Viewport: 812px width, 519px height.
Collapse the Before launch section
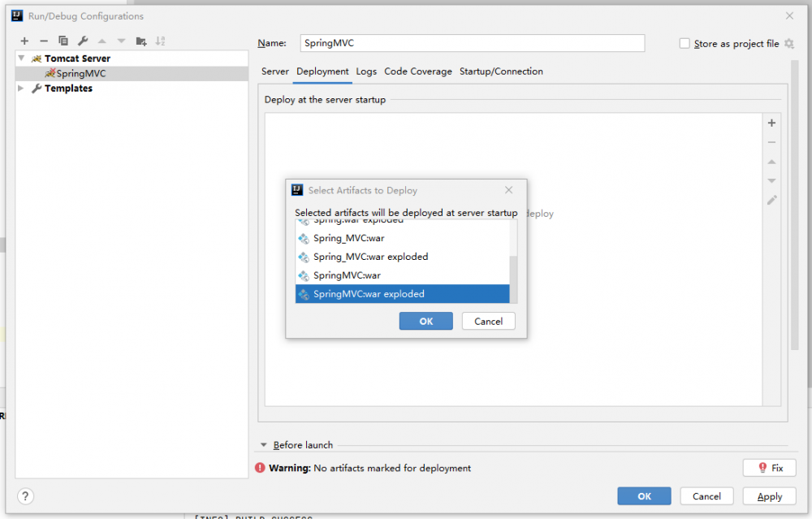pos(264,445)
